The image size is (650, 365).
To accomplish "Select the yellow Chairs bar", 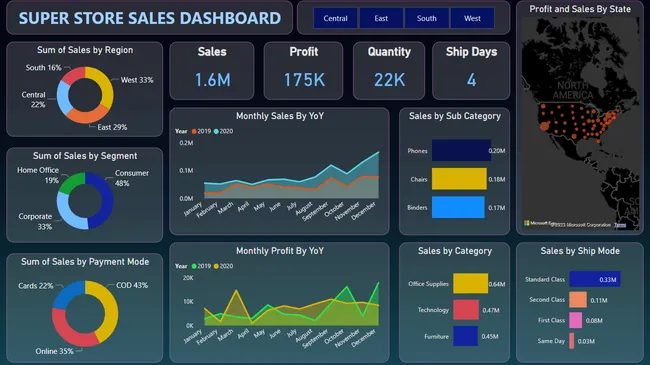I will pos(459,179).
